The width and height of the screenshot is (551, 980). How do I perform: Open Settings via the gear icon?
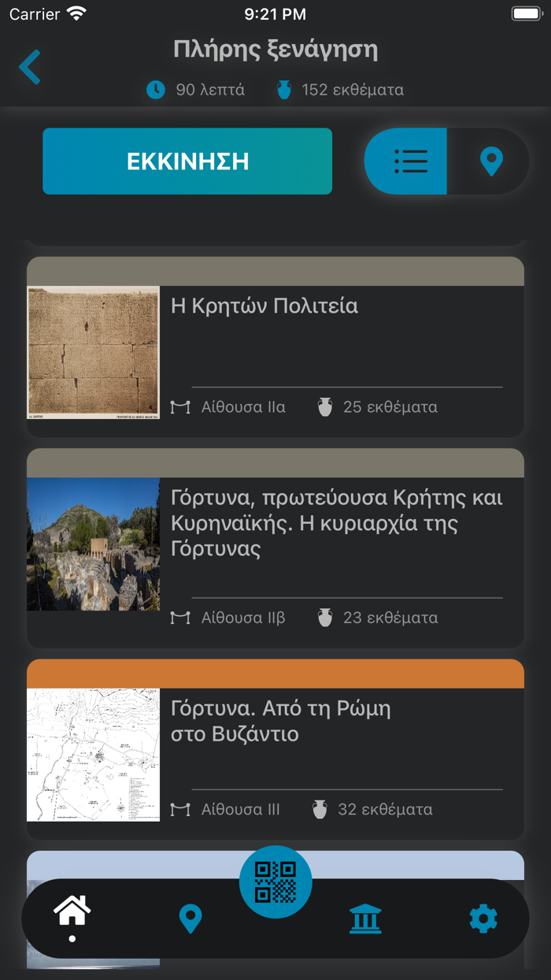pyautogui.click(x=483, y=919)
